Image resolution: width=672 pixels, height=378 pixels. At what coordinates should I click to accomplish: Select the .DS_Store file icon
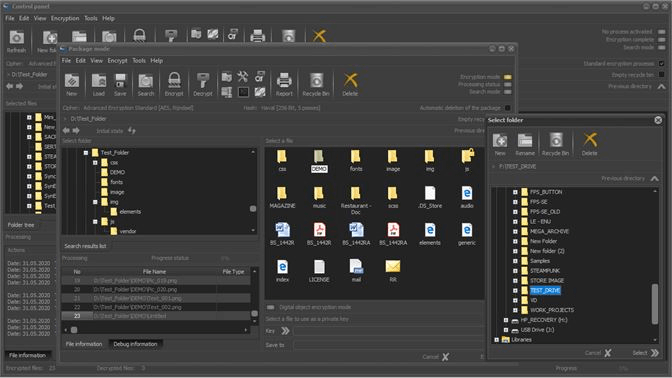(430, 197)
